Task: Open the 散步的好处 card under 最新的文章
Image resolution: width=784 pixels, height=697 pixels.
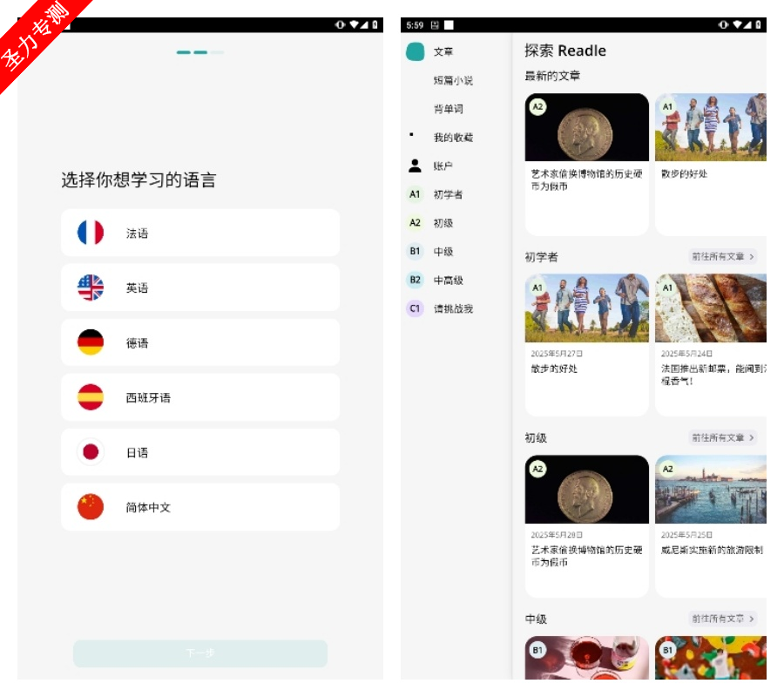Action: [x=711, y=164]
